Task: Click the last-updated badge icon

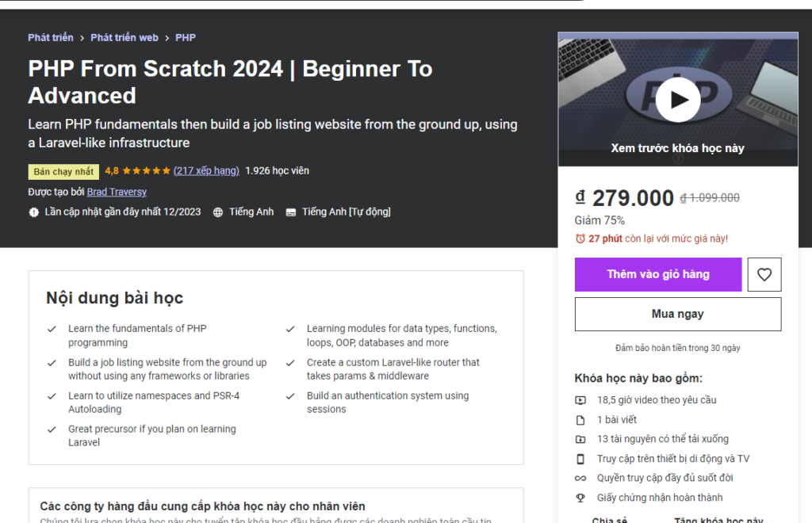Action: [x=33, y=212]
